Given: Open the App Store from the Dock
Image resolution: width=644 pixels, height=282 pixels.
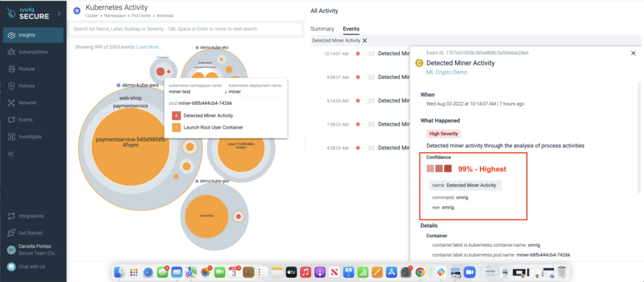Looking at the screenshot, I should tap(391, 271).
